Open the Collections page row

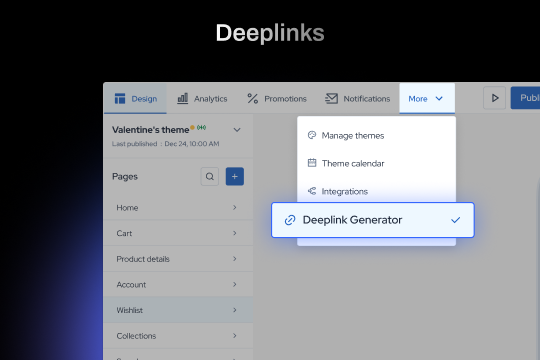click(x=178, y=336)
